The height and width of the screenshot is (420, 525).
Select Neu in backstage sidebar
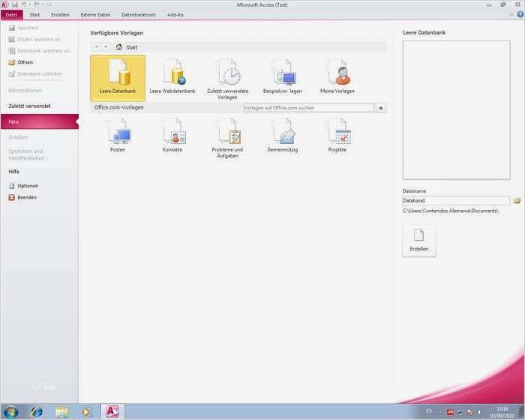point(40,121)
